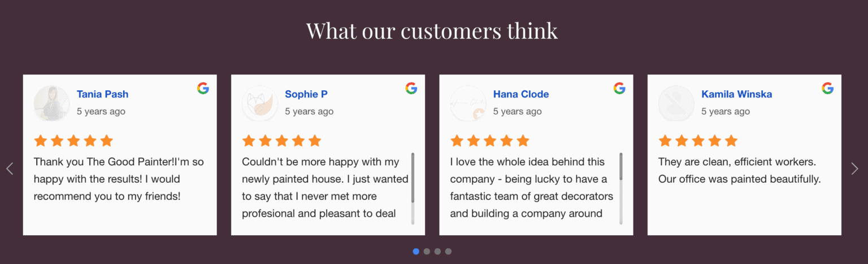Show previous reviews with left arrow

(x=10, y=169)
